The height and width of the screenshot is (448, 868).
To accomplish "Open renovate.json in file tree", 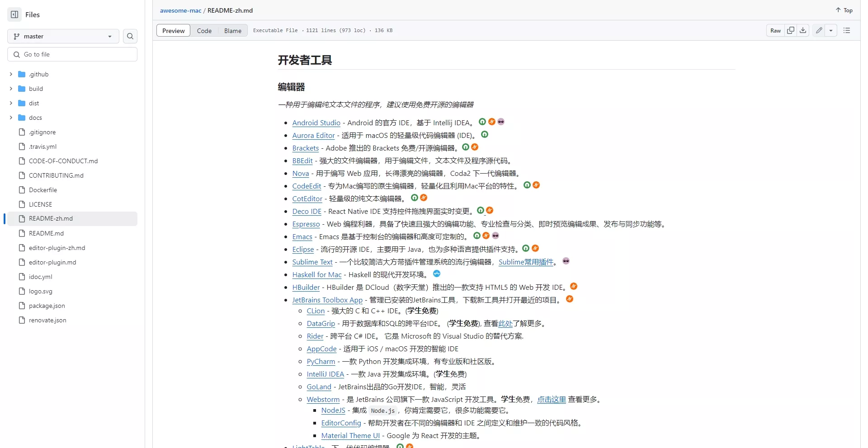I will 47,320.
